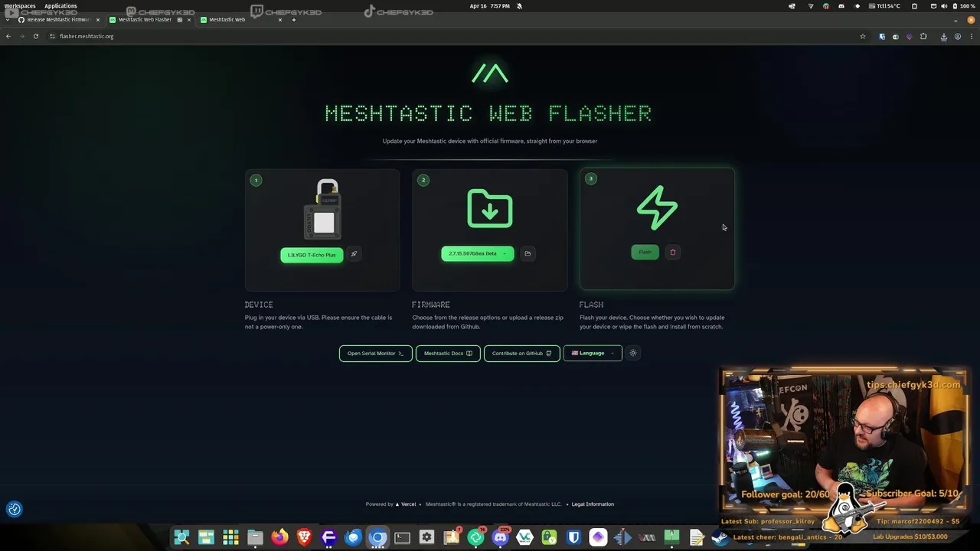980x551 pixels.
Task: Click the LILYGO device thumbnail image
Action: point(324,210)
